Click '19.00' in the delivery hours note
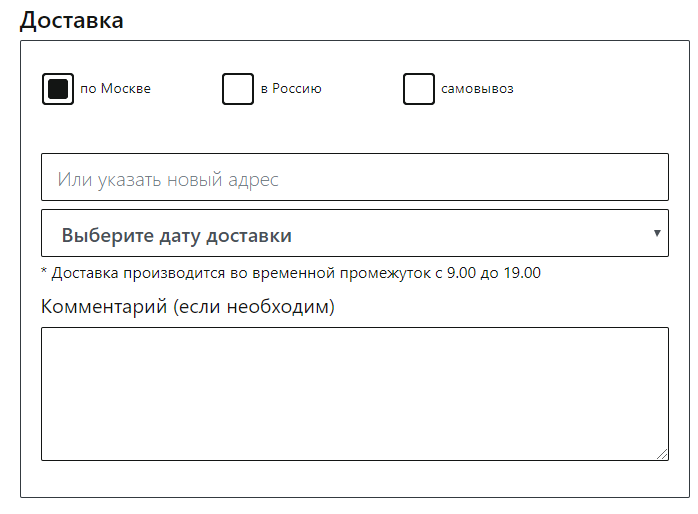The width and height of the screenshot is (698, 514). (522, 273)
